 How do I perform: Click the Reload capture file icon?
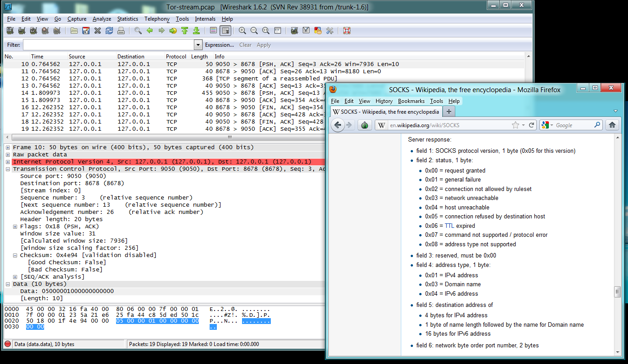109,31
